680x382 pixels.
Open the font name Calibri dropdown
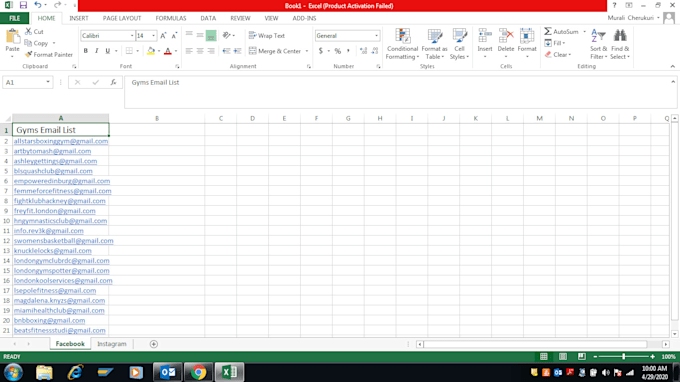coord(132,36)
